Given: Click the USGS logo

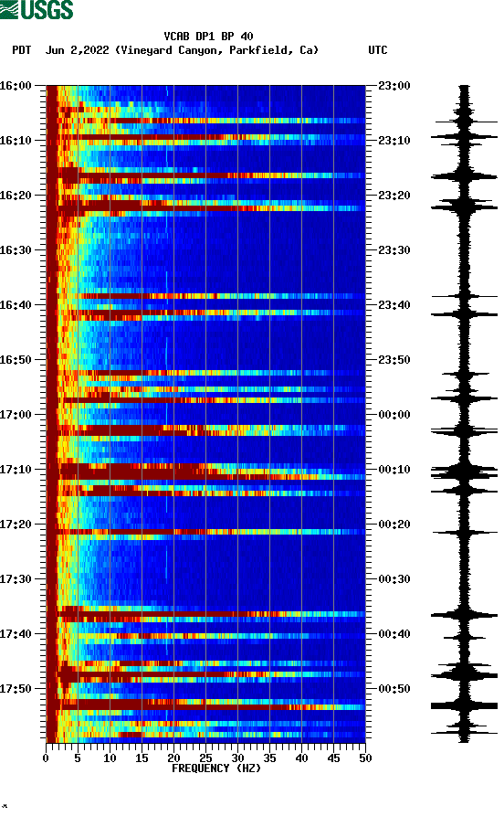Looking at the screenshot, I should click(37, 9).
